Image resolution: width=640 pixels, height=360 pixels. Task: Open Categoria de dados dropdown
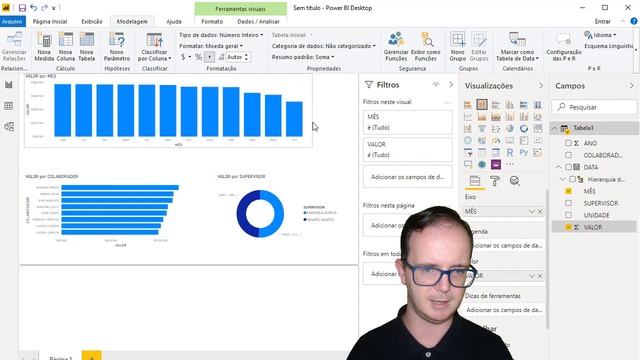pyautogui.click(x=324, y=46)
